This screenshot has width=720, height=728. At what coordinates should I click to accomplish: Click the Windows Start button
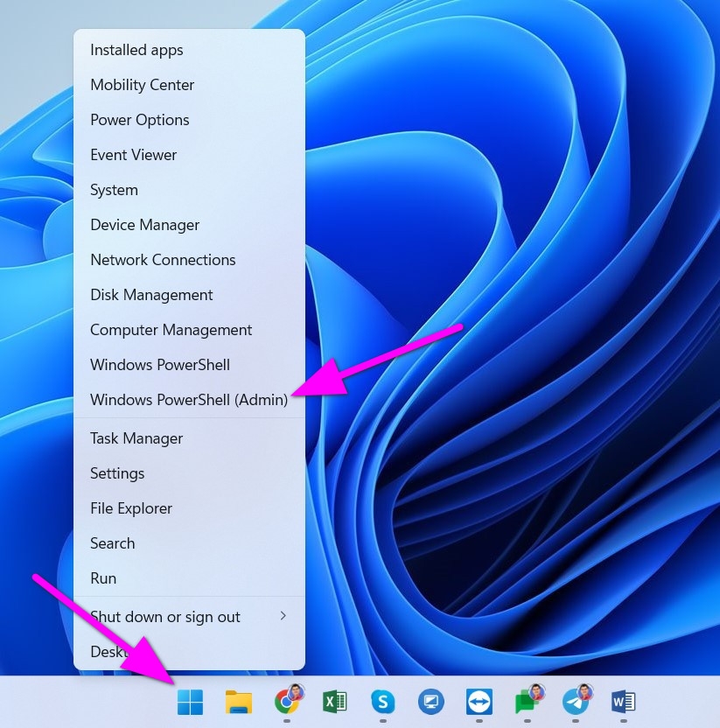(x=190, y=701)
